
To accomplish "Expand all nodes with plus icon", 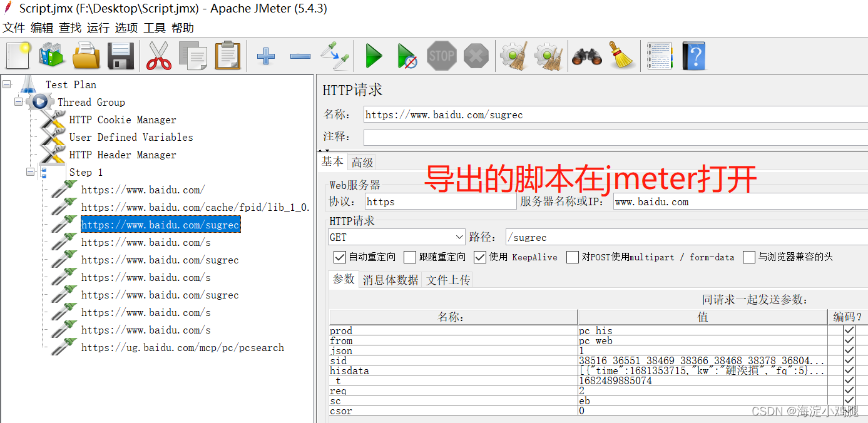I will tap(266, 56).
